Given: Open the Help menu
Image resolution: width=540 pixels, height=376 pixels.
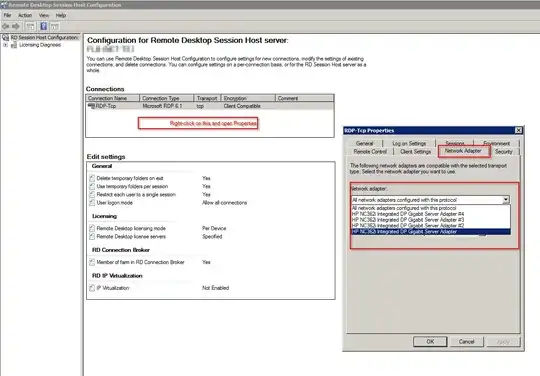Looking at the screenshot, I should click(x=61, y=15).
